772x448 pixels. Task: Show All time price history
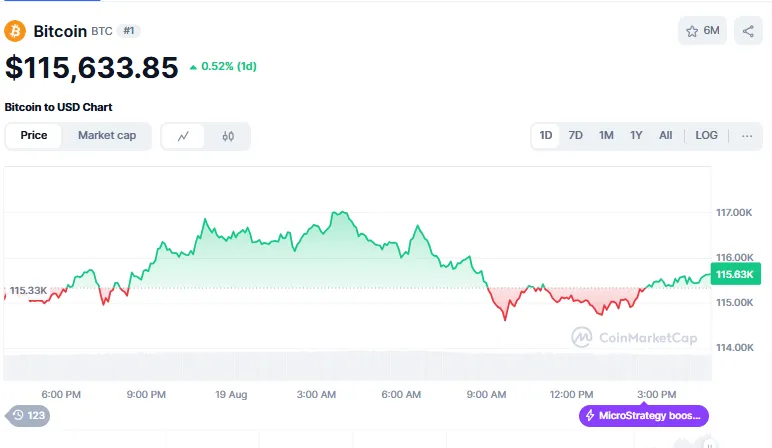coord(666,136)
